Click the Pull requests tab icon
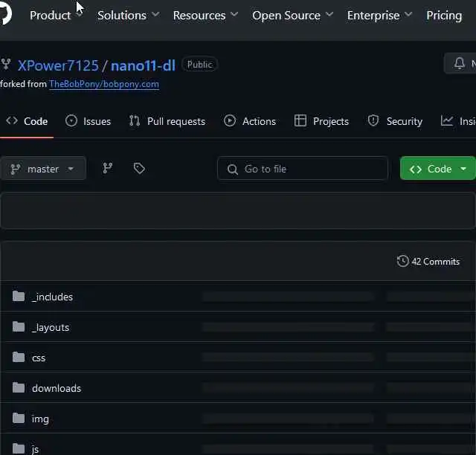The height and width of the screenshot is (455, 476). click(x=135, y=120)
